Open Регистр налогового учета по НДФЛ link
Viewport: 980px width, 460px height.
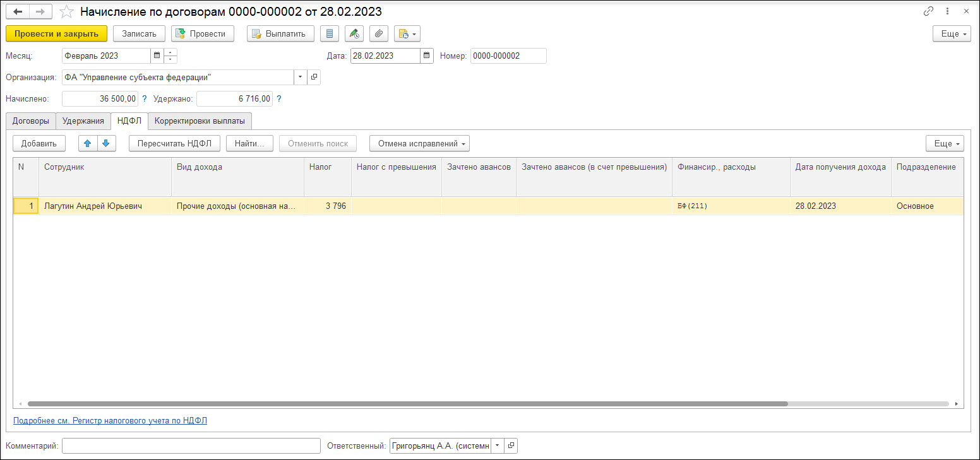(x=110, y=420)
